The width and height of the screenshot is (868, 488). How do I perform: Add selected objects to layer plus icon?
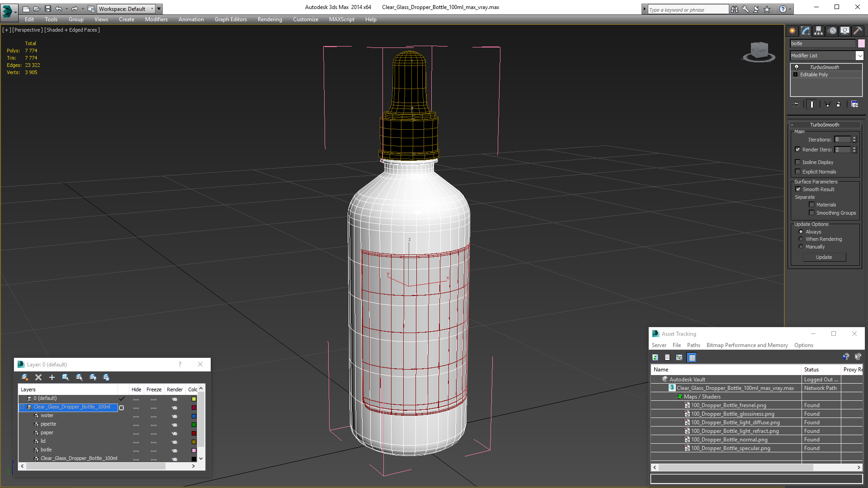(52, 377)
